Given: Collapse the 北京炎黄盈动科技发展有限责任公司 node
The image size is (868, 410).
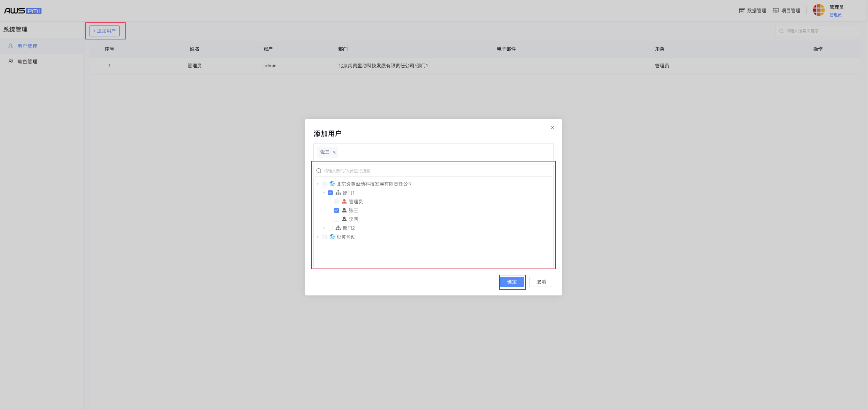Looking at the screenshot, I should tap(318, 184).
